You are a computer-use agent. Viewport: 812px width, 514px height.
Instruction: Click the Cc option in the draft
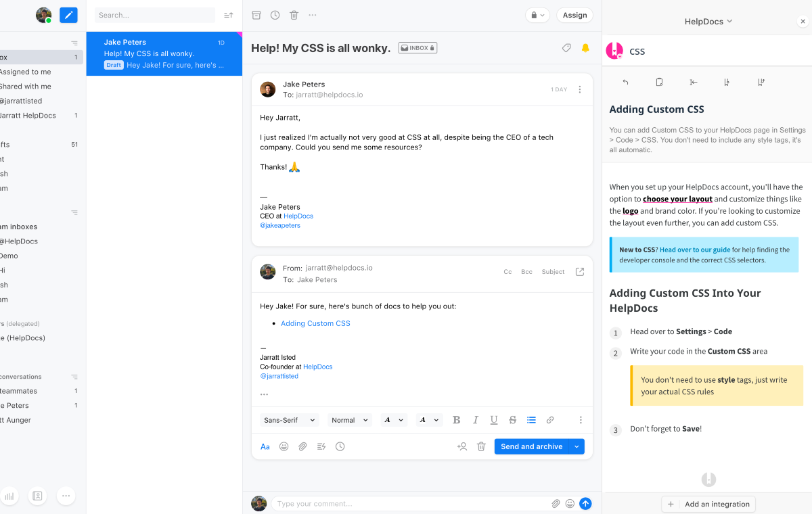[x=507, y=272]
